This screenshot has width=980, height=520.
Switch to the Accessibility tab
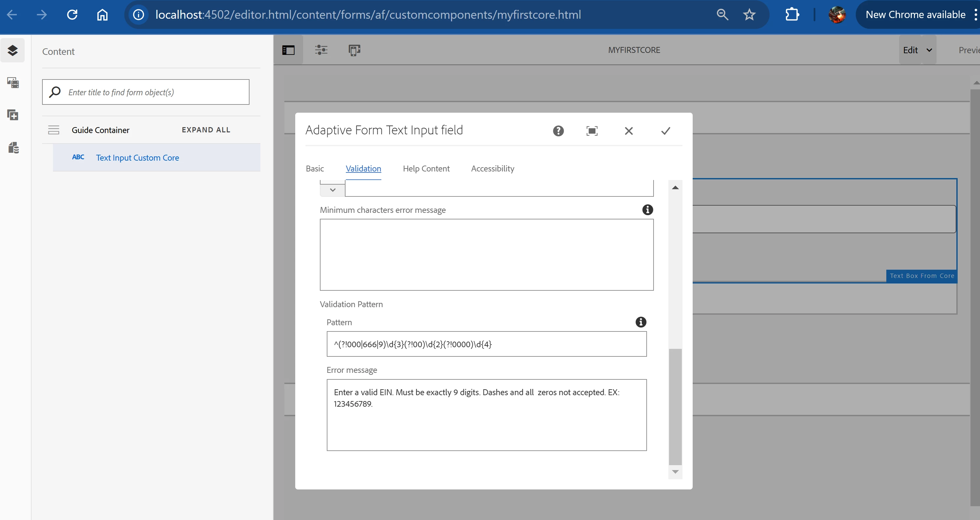[492, 169]
